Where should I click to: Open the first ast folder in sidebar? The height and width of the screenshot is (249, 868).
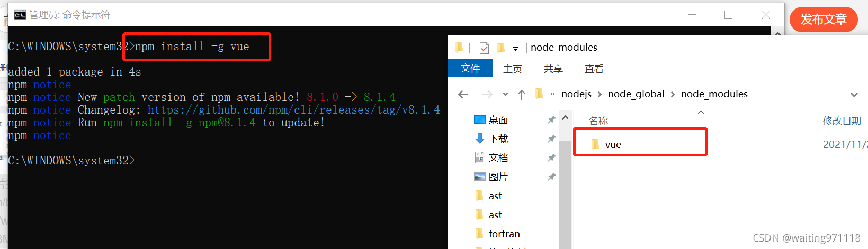[488, 196]
